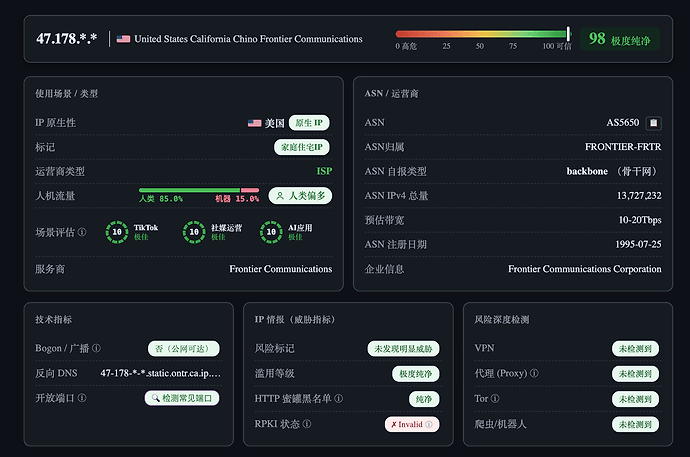The height and width of the screenshot is (457, 690).
Task: Click the reverse DNS value 47-178-*-*.static.ontr.ca.ip
Action: (160, 373)
